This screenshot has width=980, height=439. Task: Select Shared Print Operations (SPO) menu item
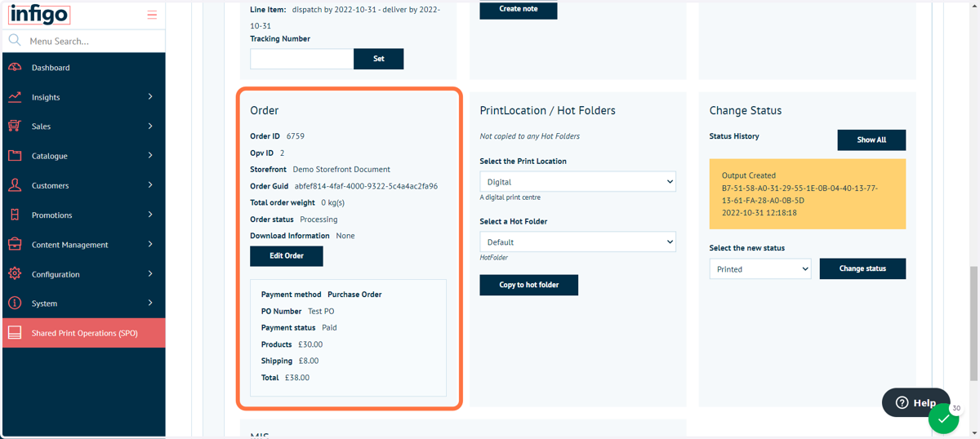click(x=84, y=333)
